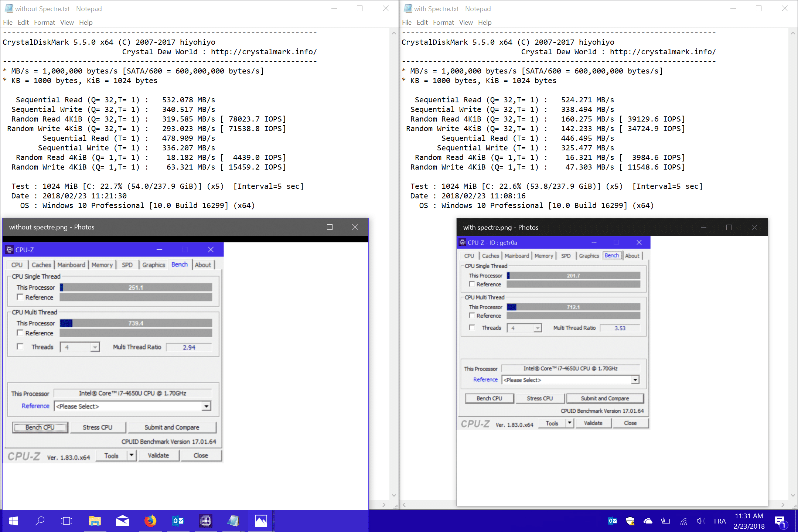This screenshot has width=798, height=532.
Task: Select Memory tab in left CPU-Z
Action: (102, 265)
